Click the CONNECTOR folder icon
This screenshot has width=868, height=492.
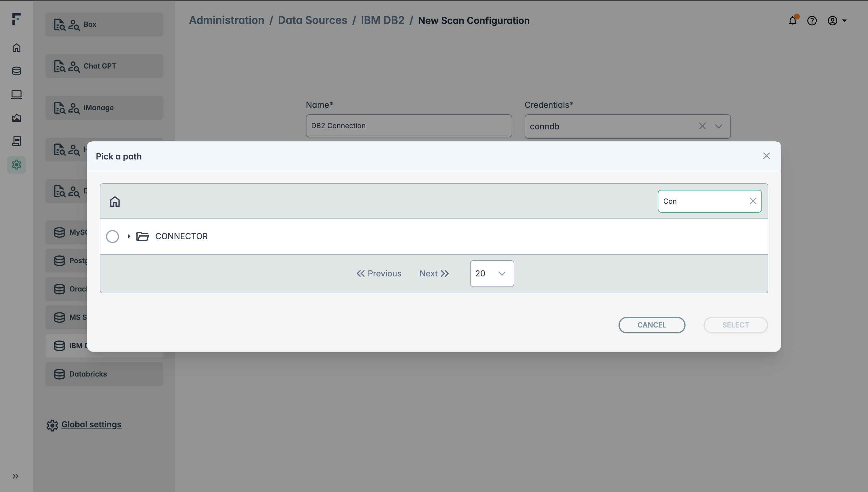pyautogui.click(x=143, y=236)
